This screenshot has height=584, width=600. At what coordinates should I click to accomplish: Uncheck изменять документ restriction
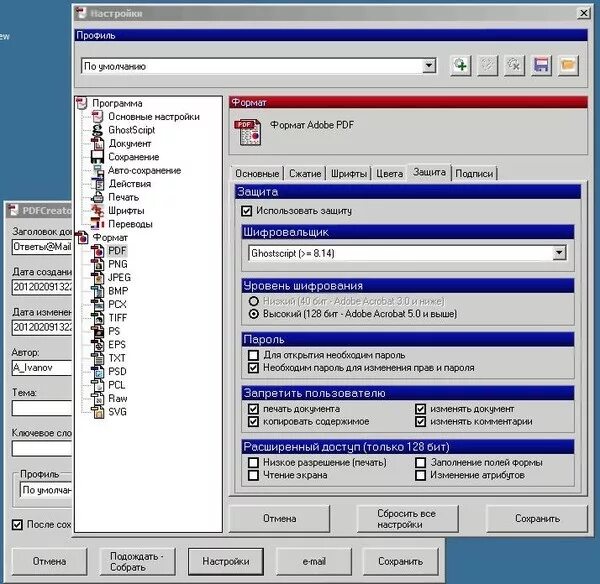tap(421, 409)
